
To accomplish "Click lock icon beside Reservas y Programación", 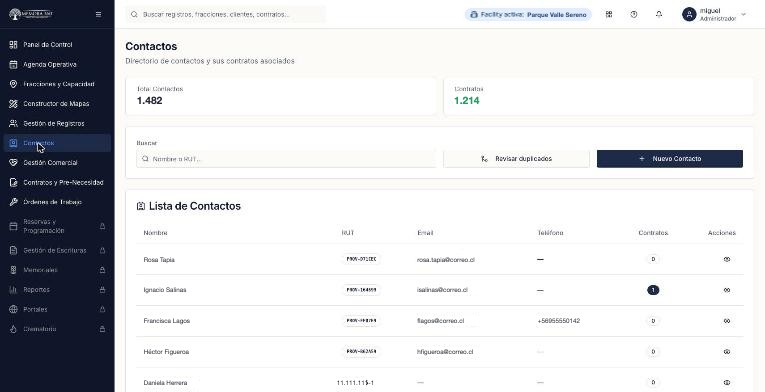I will pyautogui.click(x=102, y=226).
